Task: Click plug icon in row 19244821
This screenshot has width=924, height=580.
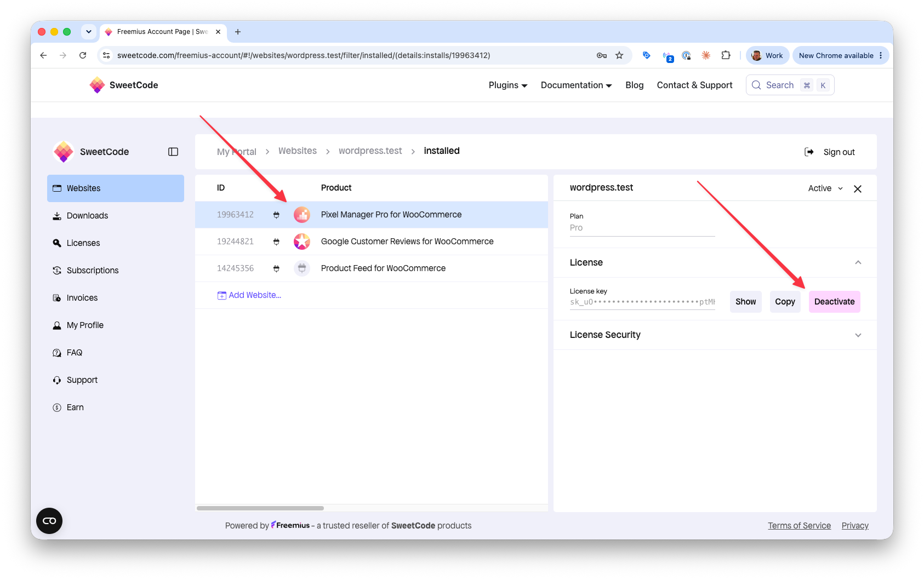Action: [x=276, y=242]
